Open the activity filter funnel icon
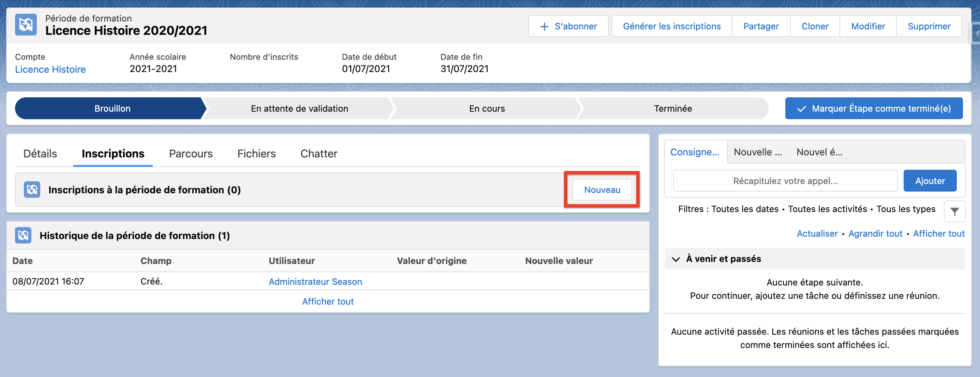 (x=954, y=211)
